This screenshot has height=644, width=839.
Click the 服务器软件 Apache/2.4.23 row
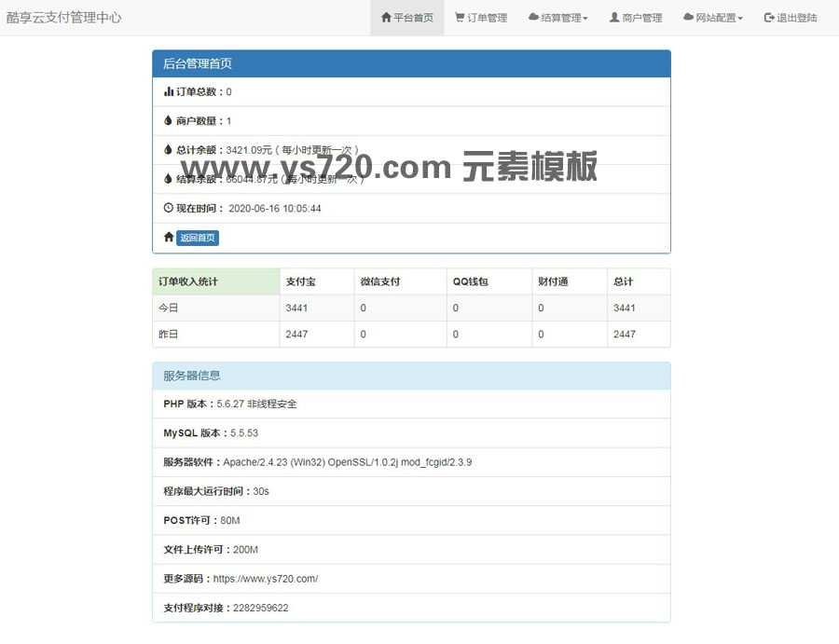[x=411, y=462]
